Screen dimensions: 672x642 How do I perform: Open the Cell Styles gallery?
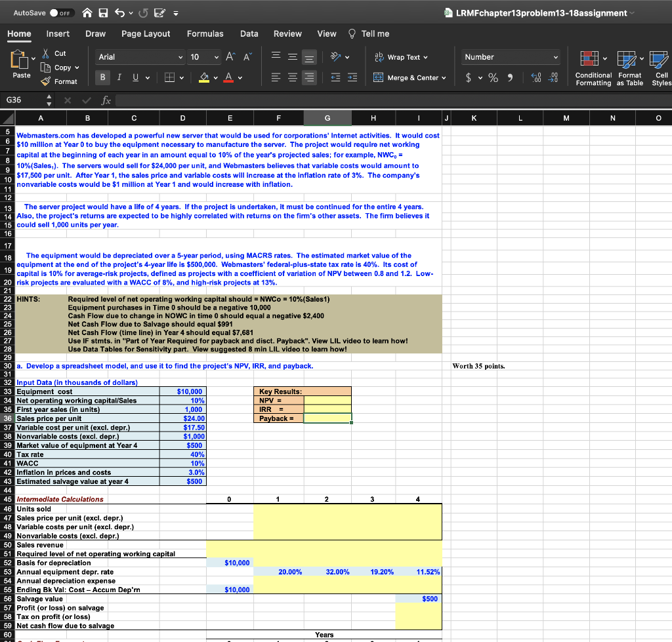[661, 69]
